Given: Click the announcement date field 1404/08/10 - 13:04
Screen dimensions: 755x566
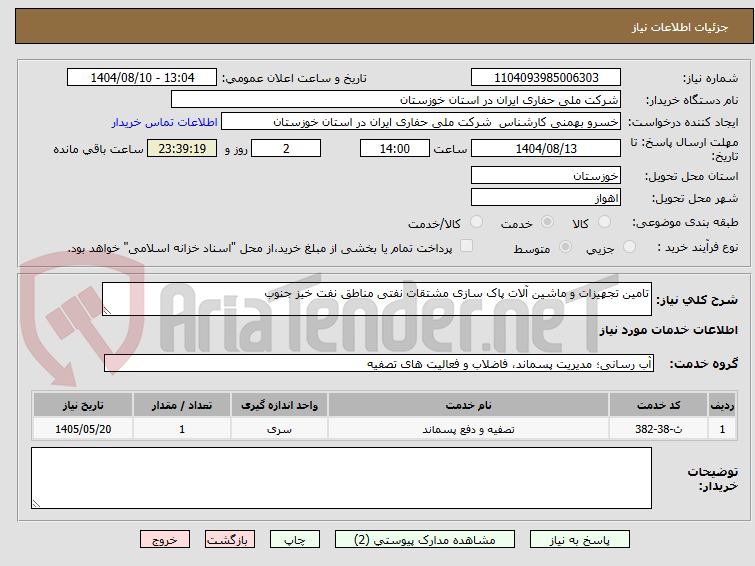Looking at the screenshot, I should point(142,78).
